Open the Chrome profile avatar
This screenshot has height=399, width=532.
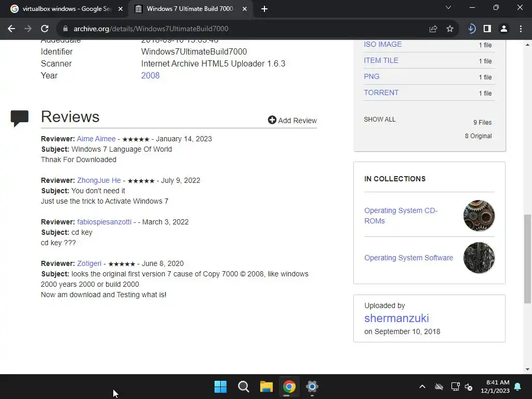[x=504, y=29]
